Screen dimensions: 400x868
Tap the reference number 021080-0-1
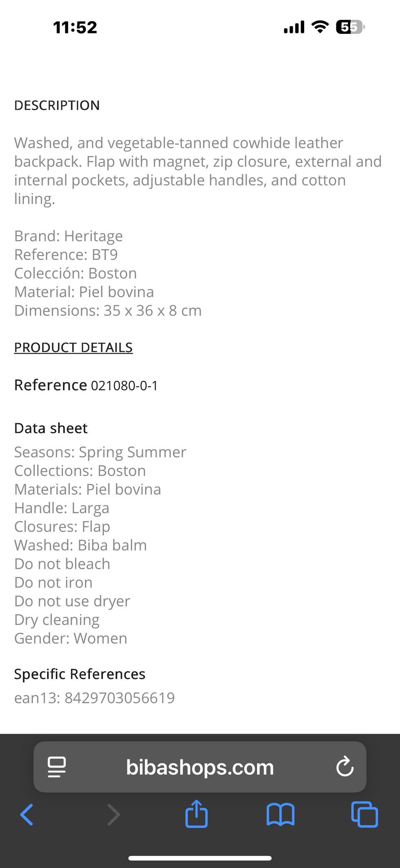(124, 386)
